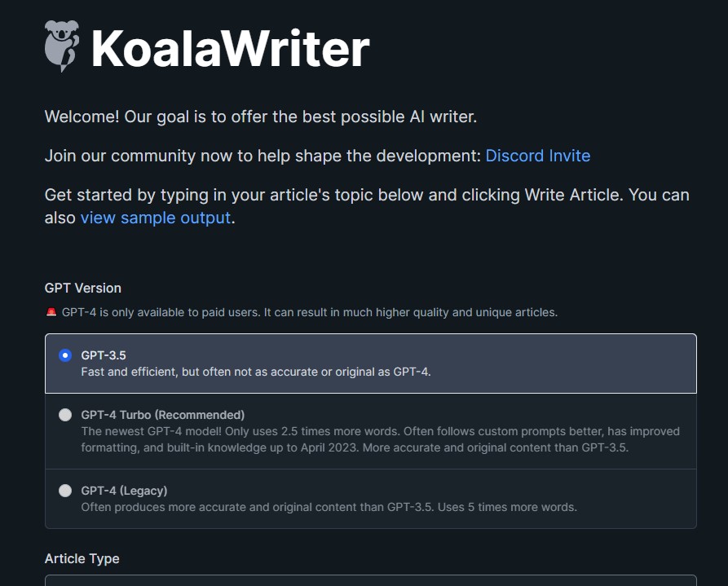Screen dimensions: 728x586
Task: Open the Article Type dropdown box
Action: click(370, 579)
